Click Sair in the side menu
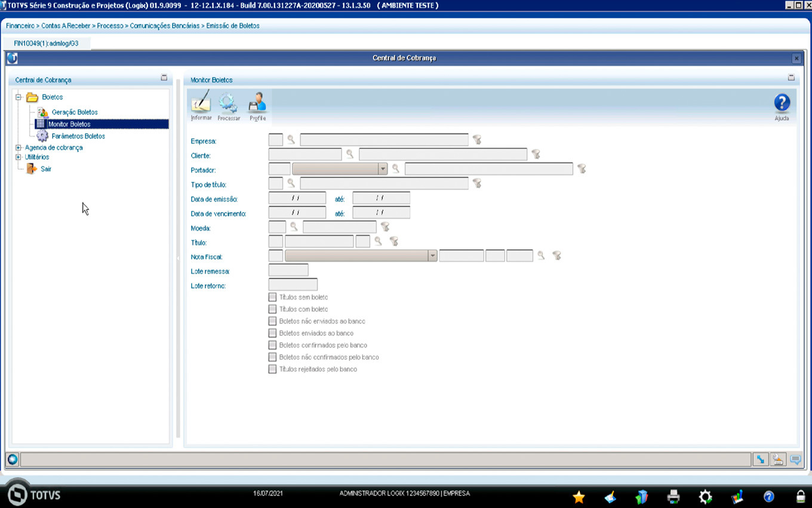The height and width of the screenshot is (508, 812). pyautogui.click(x=45, y=169)
